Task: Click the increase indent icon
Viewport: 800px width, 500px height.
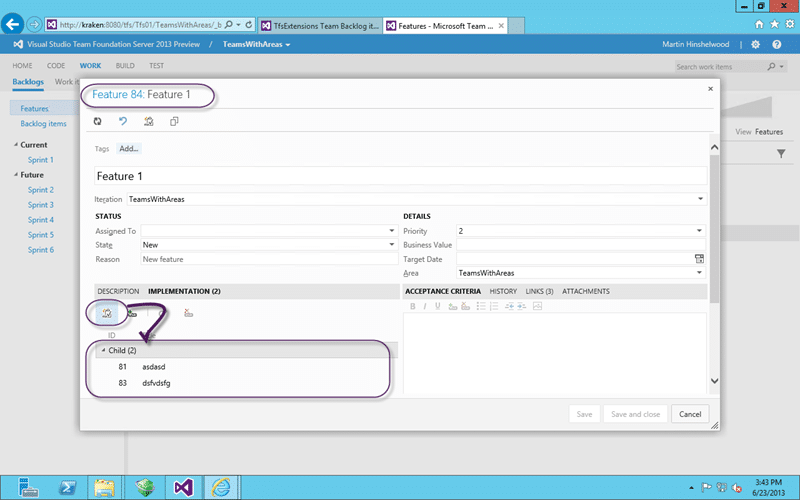Action: tap(521, 306)
